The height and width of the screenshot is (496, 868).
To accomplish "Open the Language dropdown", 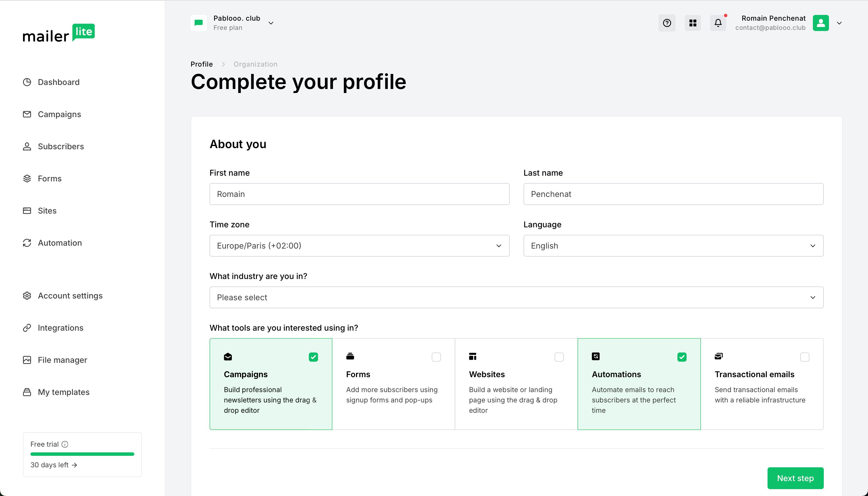I will [x=673, y=246].
